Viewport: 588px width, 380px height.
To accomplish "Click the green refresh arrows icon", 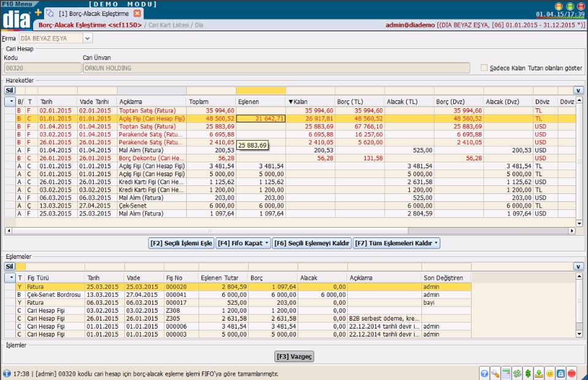I will [x=517, y=374].
